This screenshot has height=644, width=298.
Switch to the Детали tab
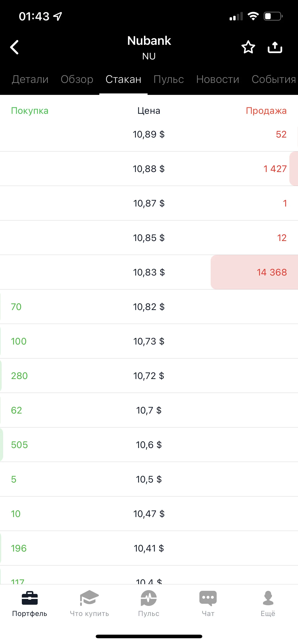(x=30, y=79)
